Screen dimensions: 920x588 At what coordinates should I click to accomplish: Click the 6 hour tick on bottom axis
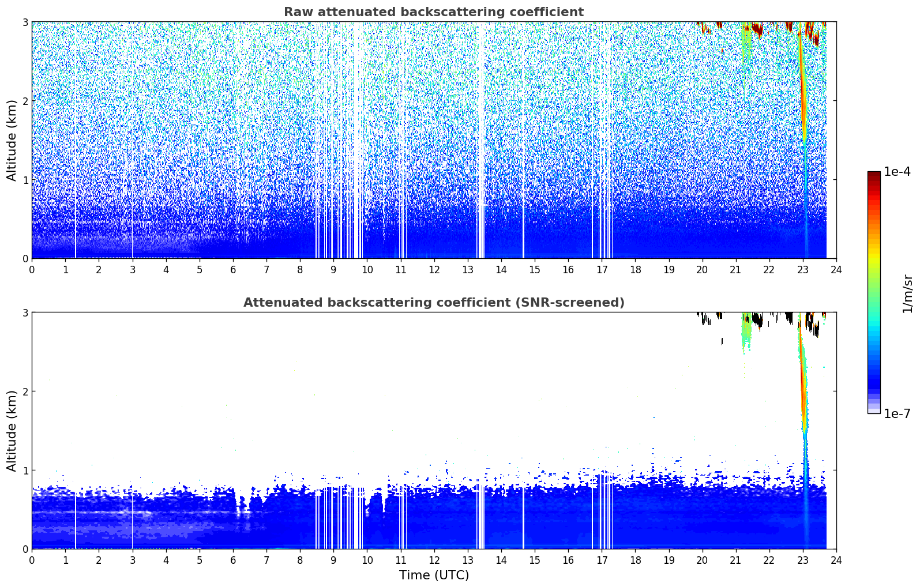coord(233,560)
